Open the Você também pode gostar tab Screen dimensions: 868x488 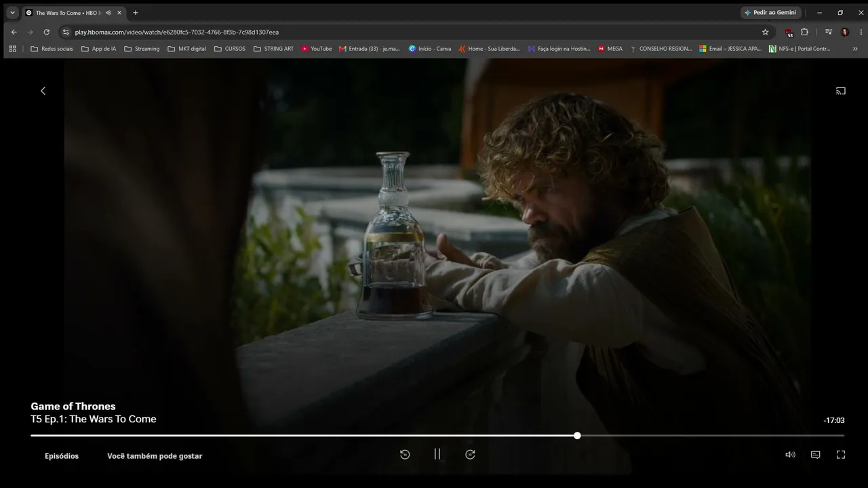point(155,456)
